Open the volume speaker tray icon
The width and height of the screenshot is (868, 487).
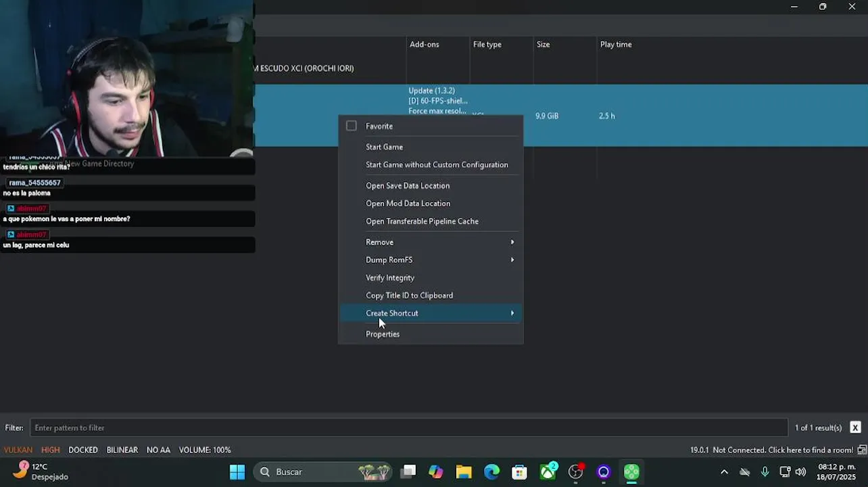[x=800, y=472]
